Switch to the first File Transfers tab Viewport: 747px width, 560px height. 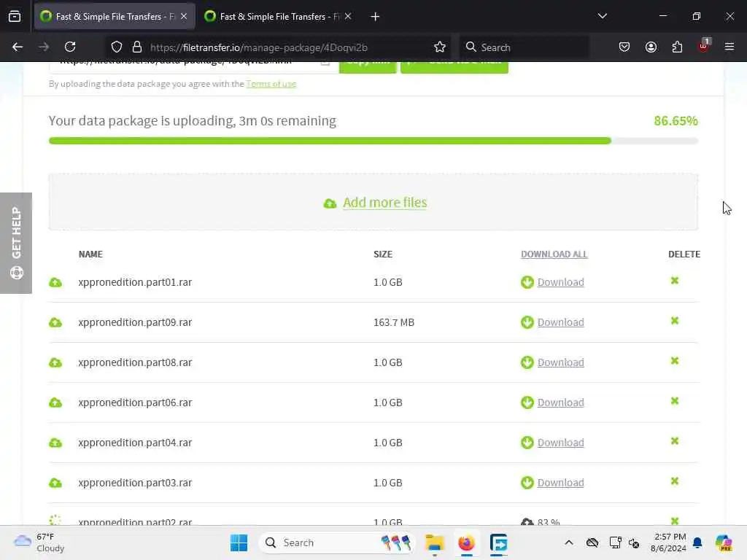click(x=115, y=17)
